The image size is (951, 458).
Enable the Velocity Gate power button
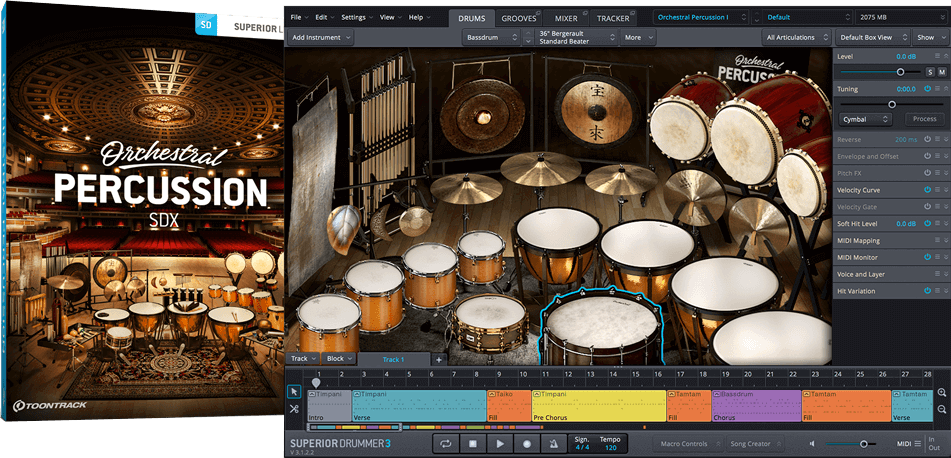pos(927,207)
